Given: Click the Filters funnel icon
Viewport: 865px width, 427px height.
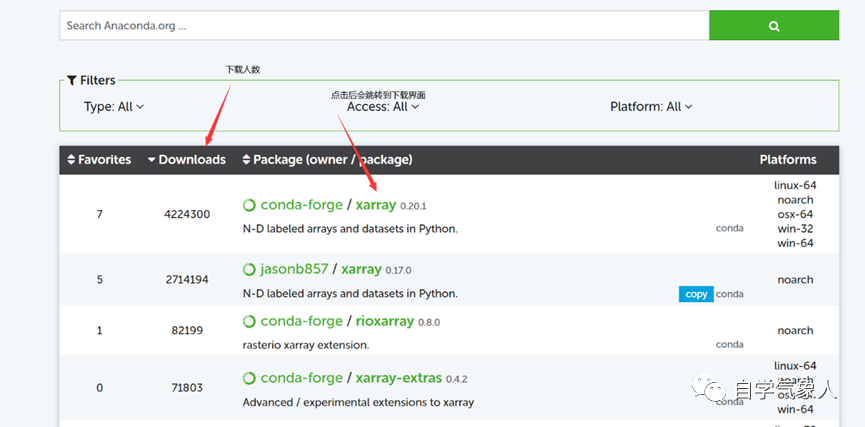Looking at the screenshot, I should 72,81.
